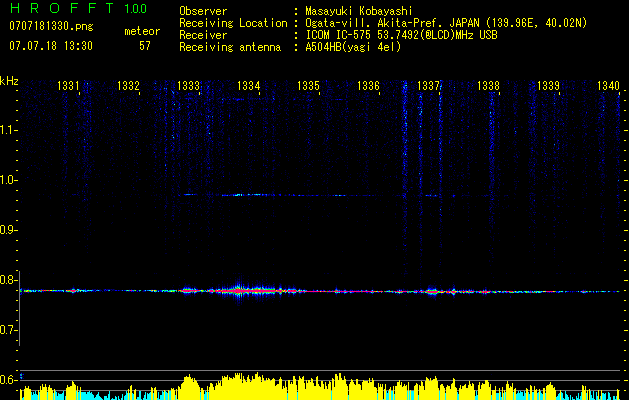Select the filename 0707181330.png
Image resolution: width=629 pixels, height=400 pixels.
tap(51, 26)
